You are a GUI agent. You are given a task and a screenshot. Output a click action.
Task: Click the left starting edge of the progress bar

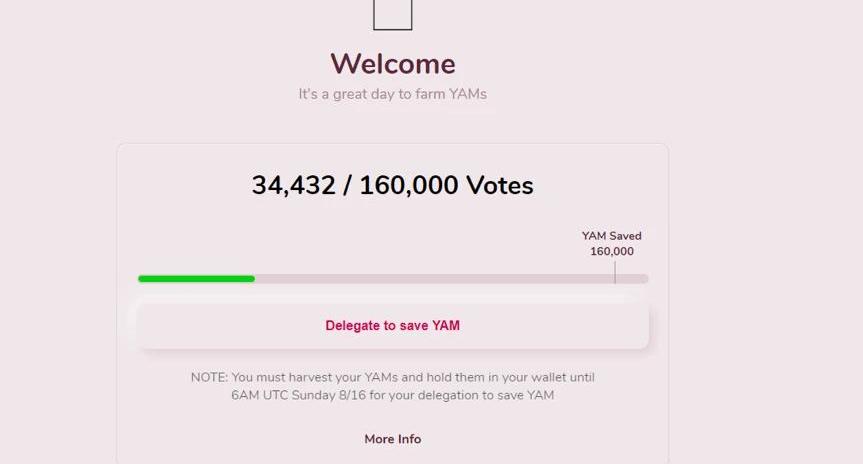click(x=141, y=278)
